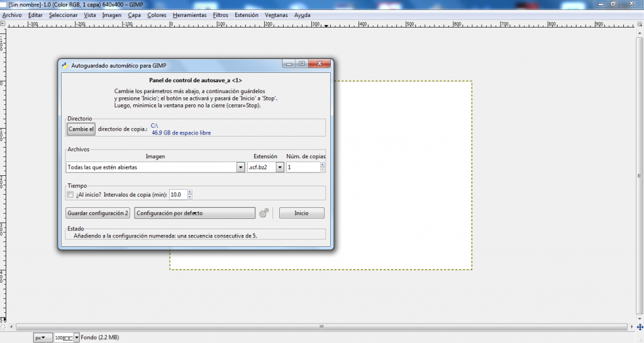Minimize the Autoguardado automático dialog
Screen dimensions: 644x343
[289, 63]
